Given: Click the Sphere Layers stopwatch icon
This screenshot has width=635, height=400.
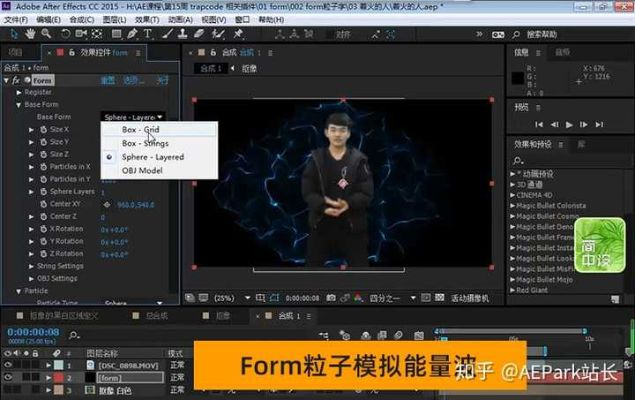Looking at the screenshot, I should point(42,191).
